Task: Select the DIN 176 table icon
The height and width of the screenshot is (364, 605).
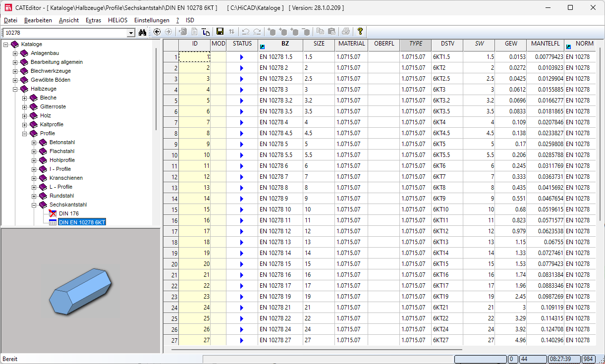Action: [53, 213]
